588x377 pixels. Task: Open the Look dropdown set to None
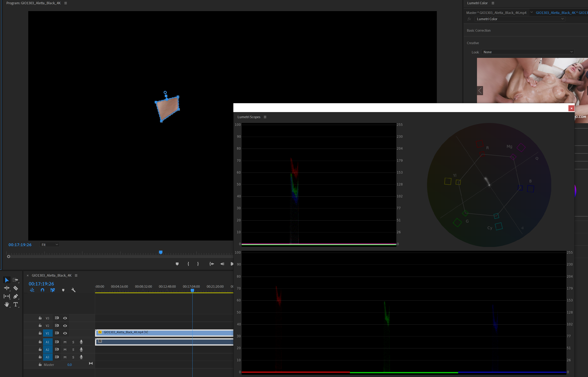[x=528, y=52]
